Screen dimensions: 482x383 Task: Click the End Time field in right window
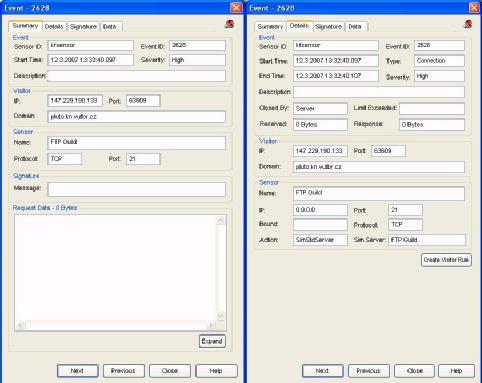336,76
